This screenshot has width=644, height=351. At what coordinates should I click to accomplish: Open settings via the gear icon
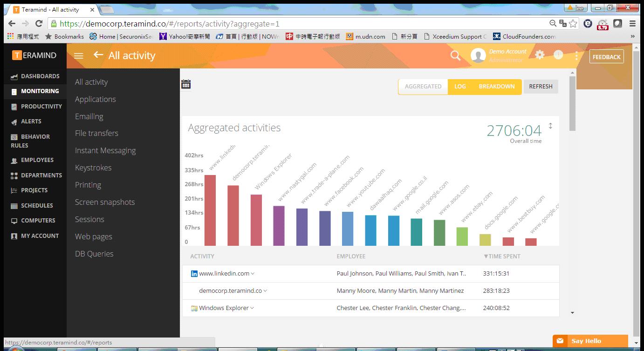pyautogui.click(x=539, y=55)
